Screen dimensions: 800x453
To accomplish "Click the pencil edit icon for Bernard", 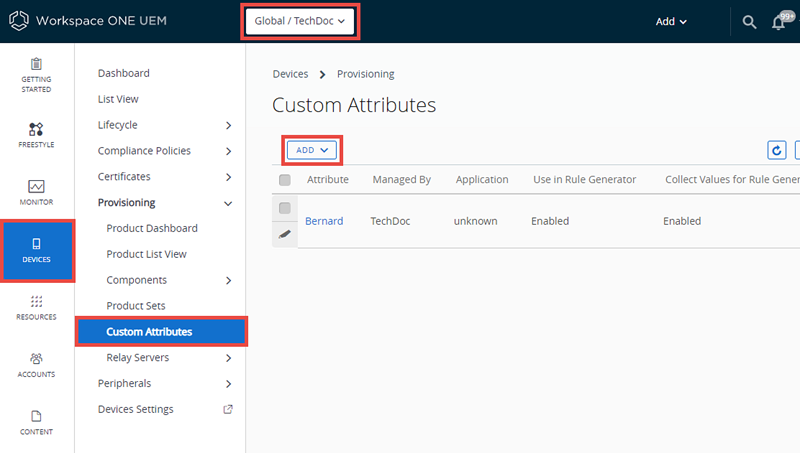I will click(285, 234).
